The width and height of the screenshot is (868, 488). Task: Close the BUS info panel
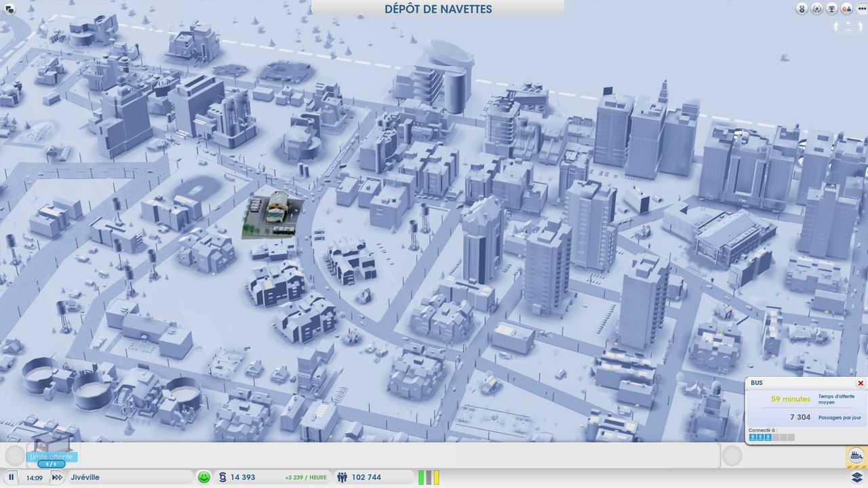pyautogui.click(x=861, y=383)
